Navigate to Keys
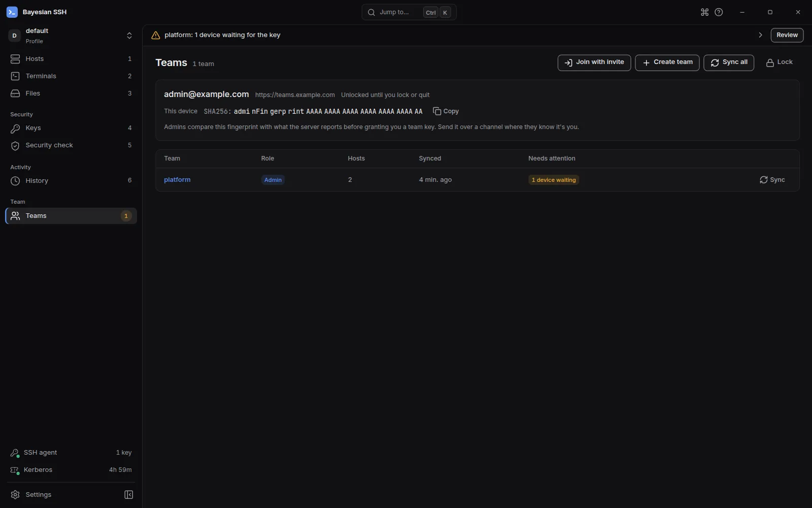 click(x=71, y=128)
